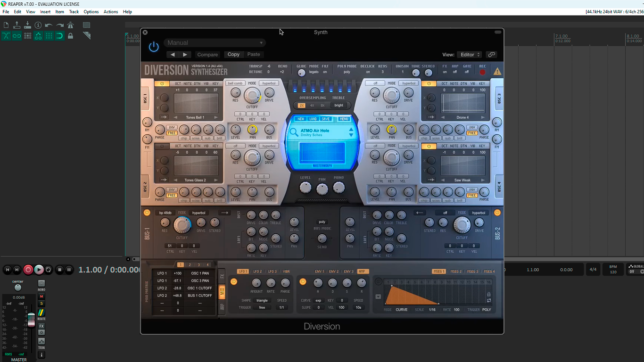Toggle repeat loop in transport
The image size is (644, 362).
click(x=49, y=270)
